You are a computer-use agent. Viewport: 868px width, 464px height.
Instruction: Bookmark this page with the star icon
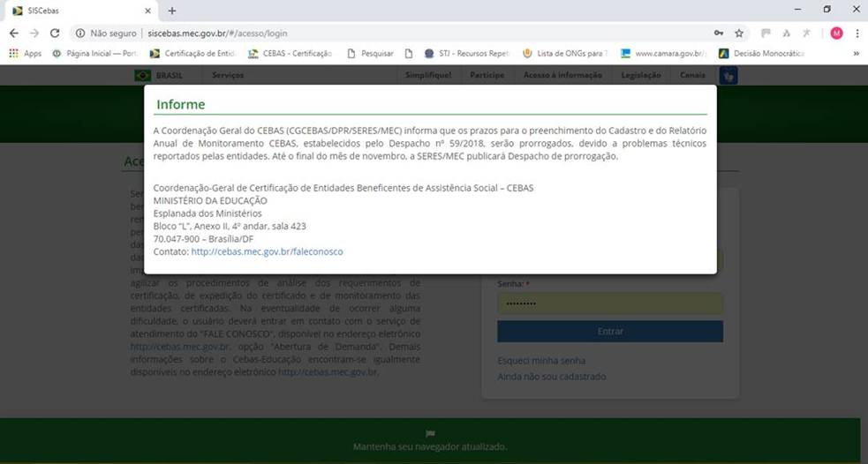pos(739,34)
